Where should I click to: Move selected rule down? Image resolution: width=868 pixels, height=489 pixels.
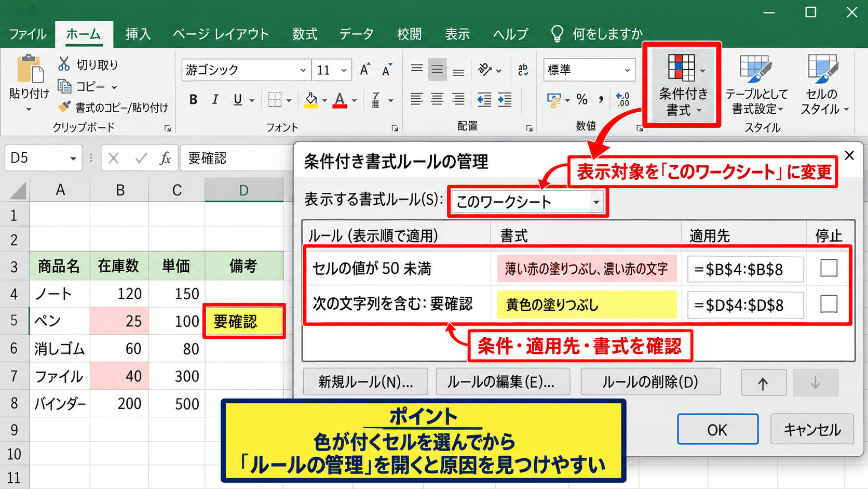[x=816, y=383]
